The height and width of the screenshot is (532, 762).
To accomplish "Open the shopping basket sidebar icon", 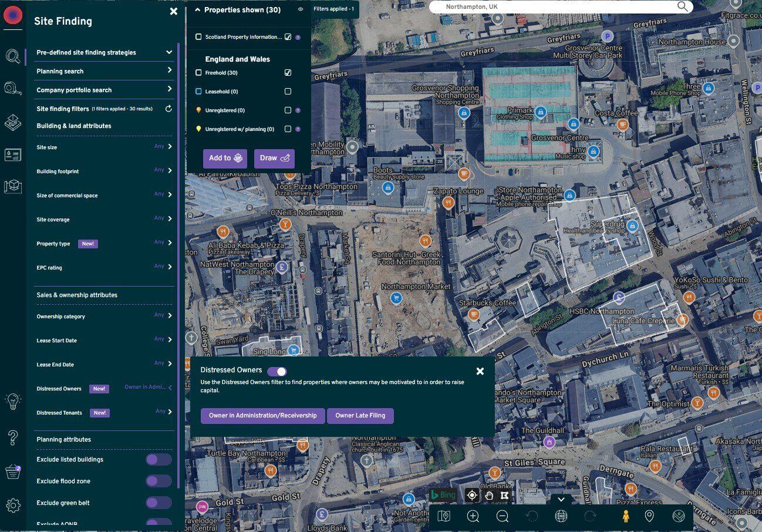I will pos(13,472).
